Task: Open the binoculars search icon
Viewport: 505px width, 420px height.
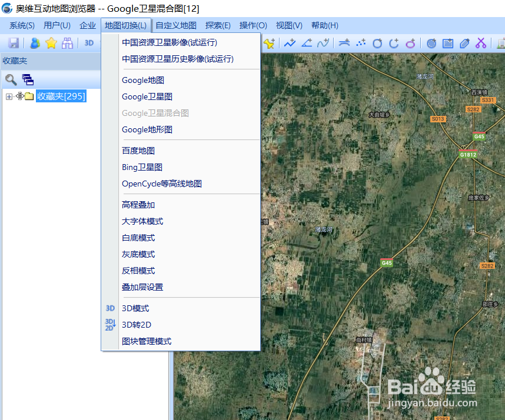Action: point(67,43)
